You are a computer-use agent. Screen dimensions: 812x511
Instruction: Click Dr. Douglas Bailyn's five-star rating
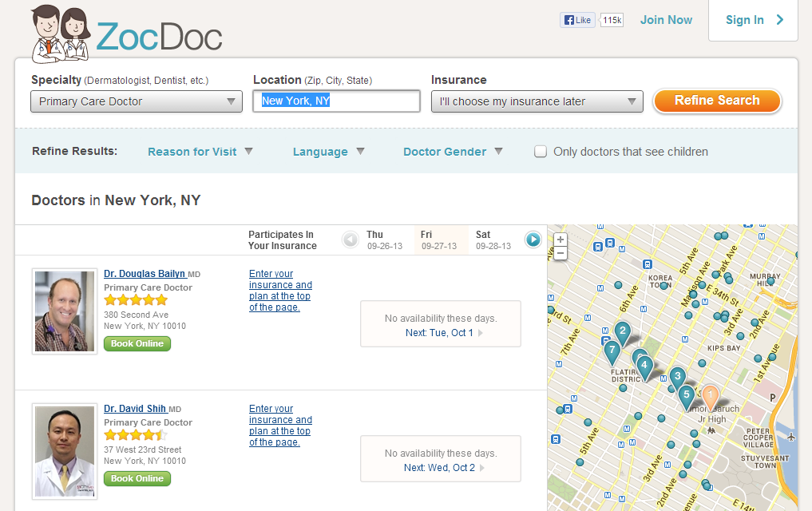136,299
